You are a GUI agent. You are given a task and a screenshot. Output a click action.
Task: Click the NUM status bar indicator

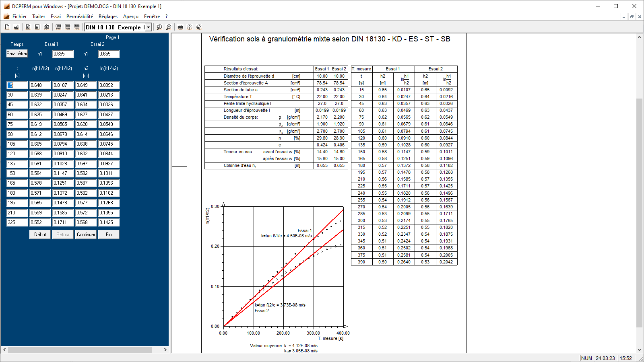(x=587, y=358)
